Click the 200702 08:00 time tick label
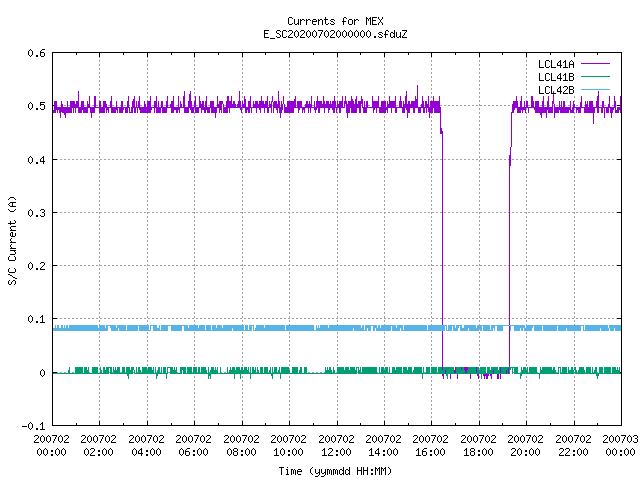The height and width of the screenshot is (480, 640). 241,445
